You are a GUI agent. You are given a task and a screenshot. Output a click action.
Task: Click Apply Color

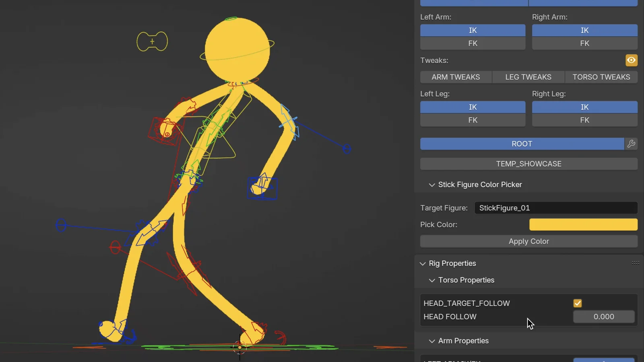tap(528, 241)
